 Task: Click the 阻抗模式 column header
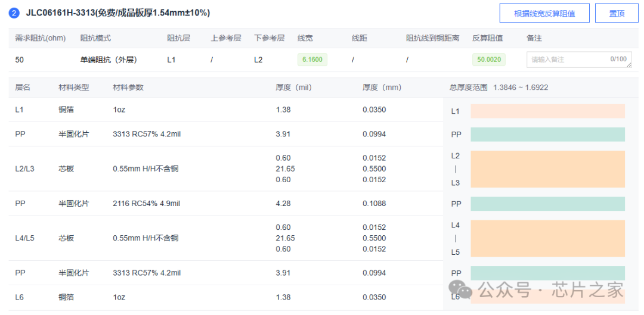click(95, 38)
